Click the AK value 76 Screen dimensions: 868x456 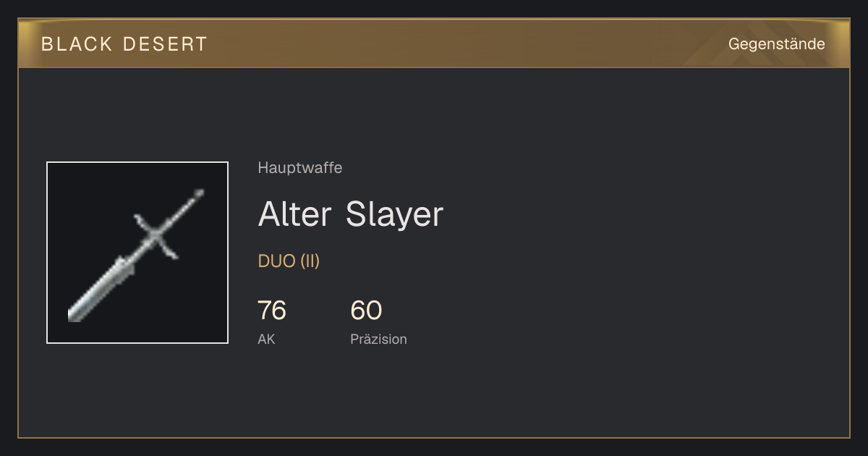tap(272, 311)
